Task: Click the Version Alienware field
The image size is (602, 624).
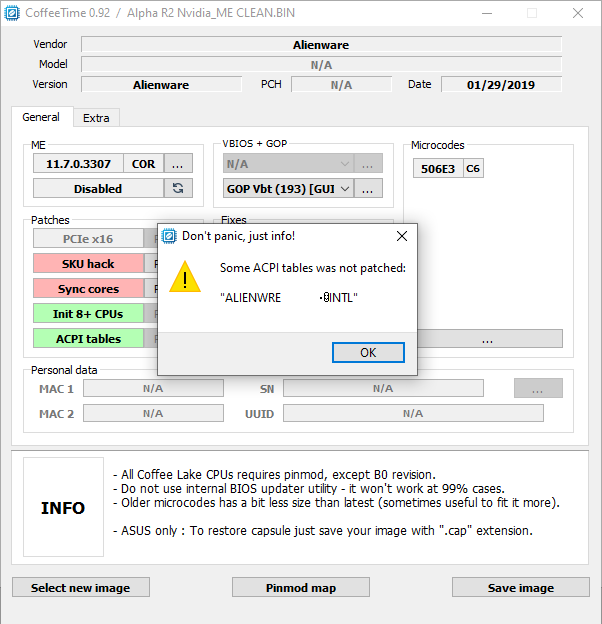Action: [162, 84]
